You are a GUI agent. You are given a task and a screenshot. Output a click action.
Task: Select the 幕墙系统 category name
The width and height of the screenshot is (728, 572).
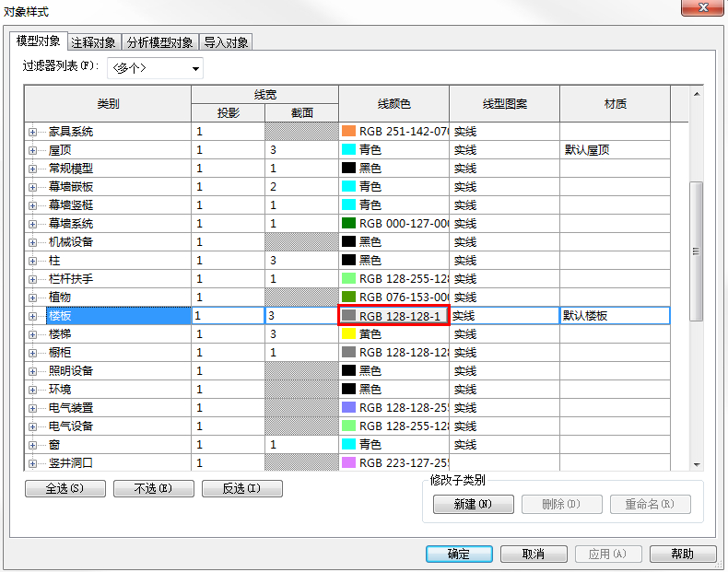tap(71, 224)
